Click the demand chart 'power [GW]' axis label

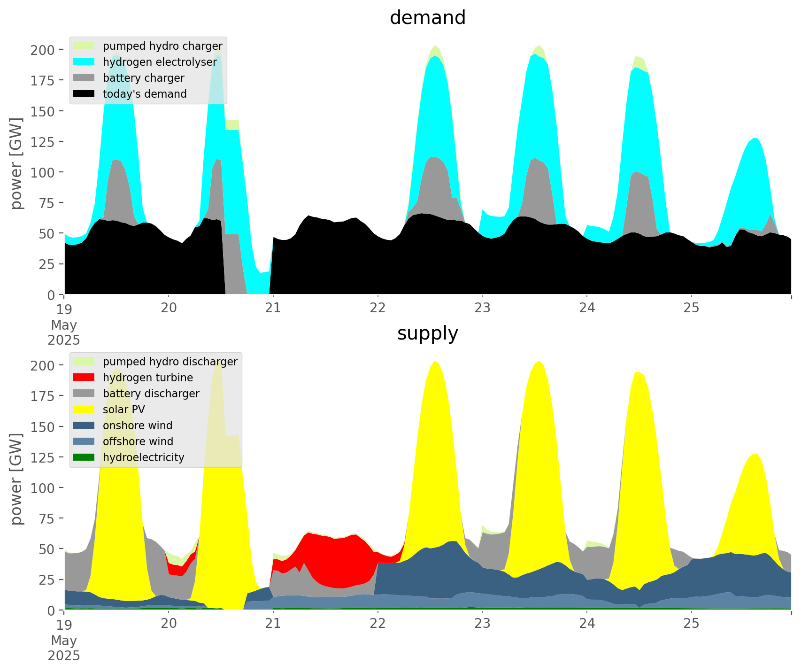(16, 163)
